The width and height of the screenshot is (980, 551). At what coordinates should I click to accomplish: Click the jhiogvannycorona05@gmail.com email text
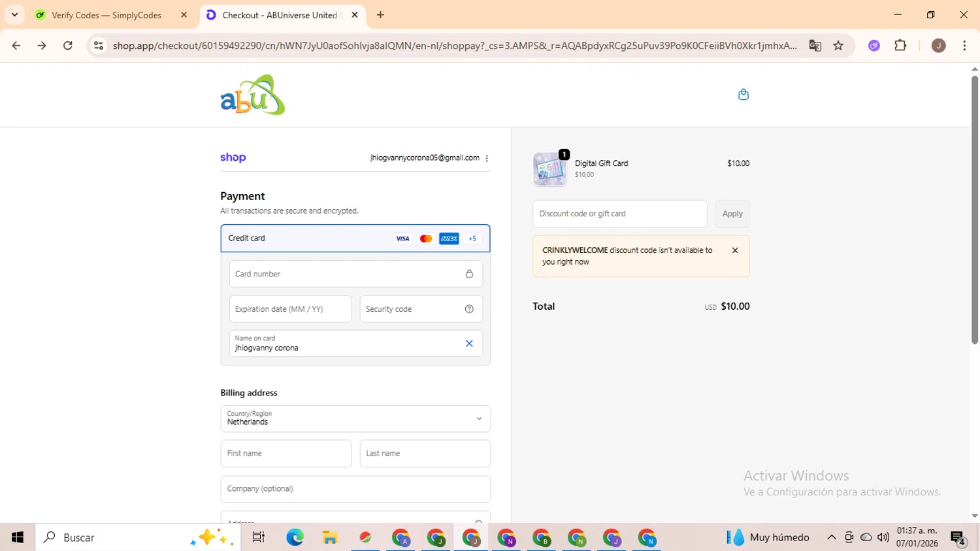pos(425,158)
